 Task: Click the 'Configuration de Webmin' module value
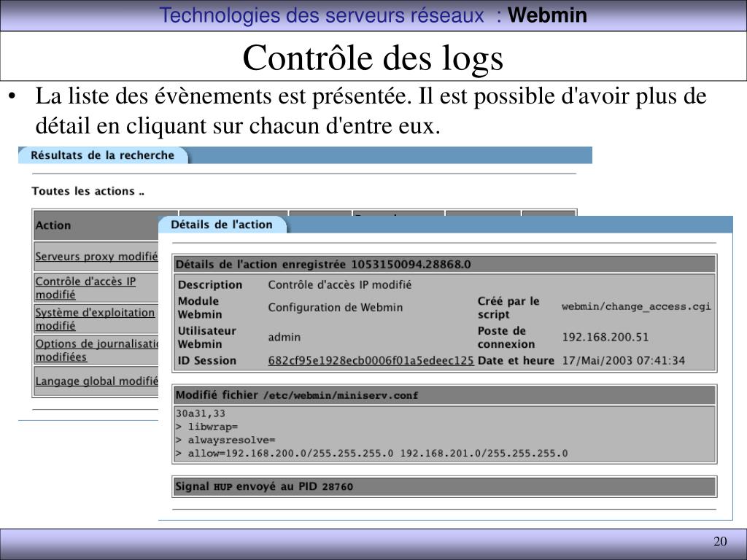click(x=336, y=308)
